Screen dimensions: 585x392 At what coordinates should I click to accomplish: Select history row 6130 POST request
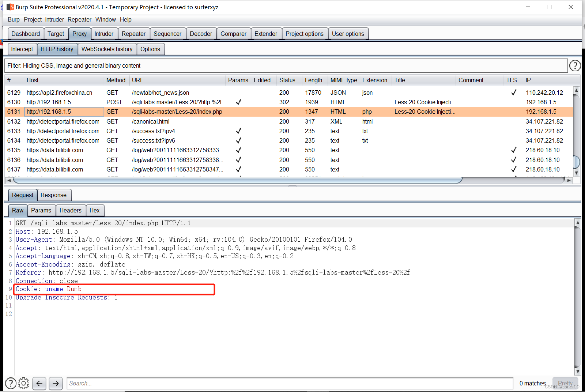(289, 102)
